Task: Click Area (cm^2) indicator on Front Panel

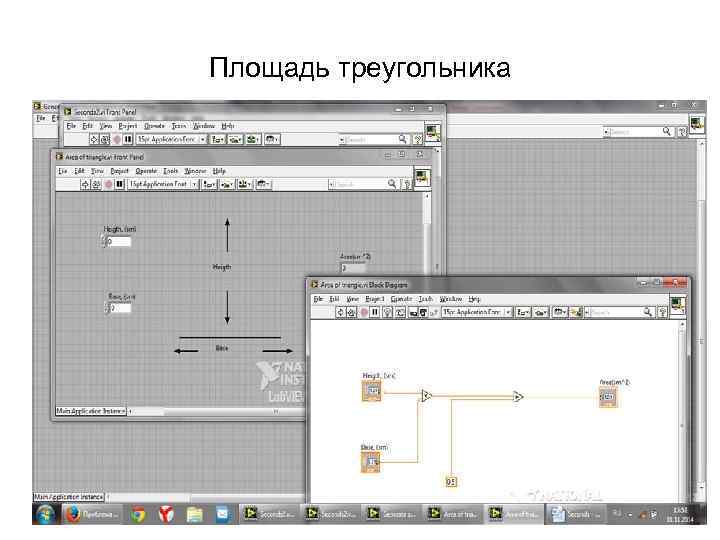Action: pyautogui.click(x=353, y=268)
